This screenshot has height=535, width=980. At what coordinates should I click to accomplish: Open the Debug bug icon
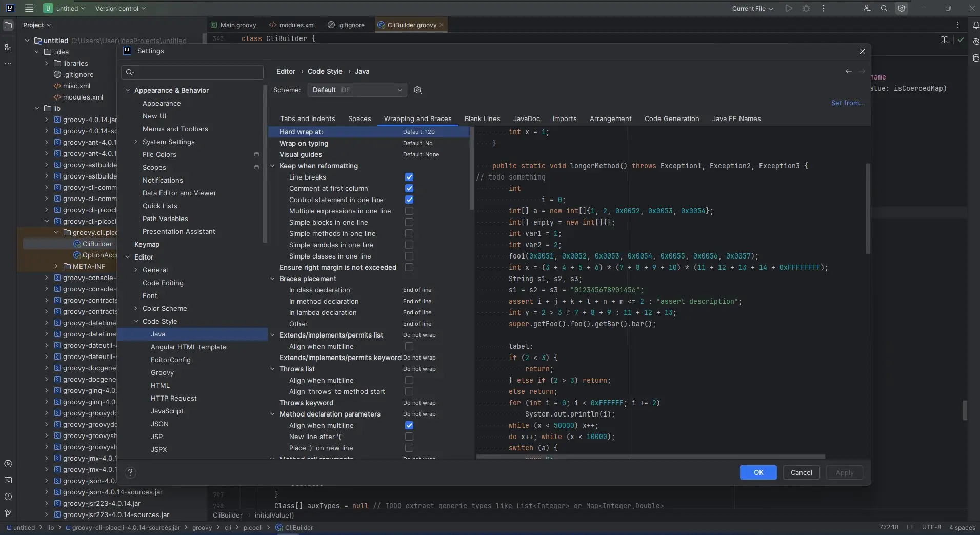point(806,9)
